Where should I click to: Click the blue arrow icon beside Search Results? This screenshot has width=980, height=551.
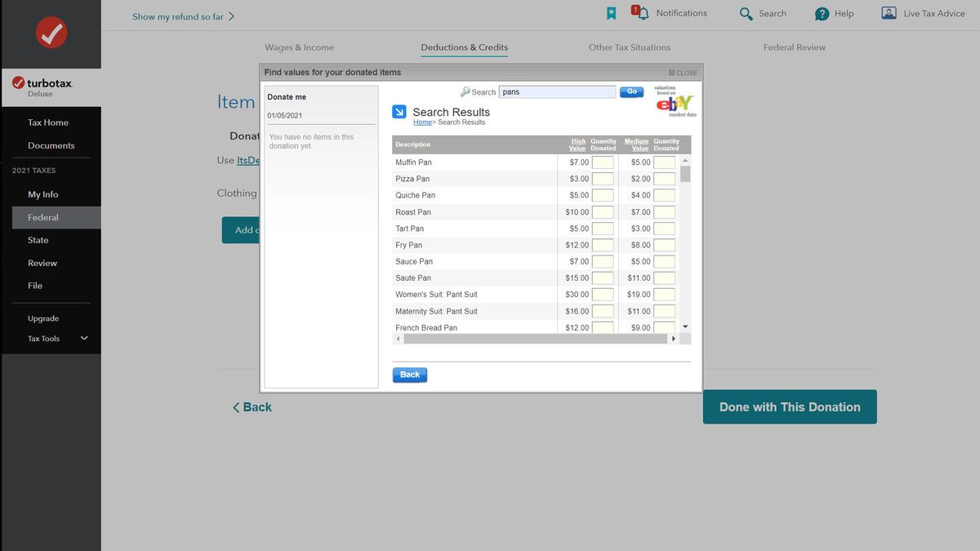click(x=399, y=112)
